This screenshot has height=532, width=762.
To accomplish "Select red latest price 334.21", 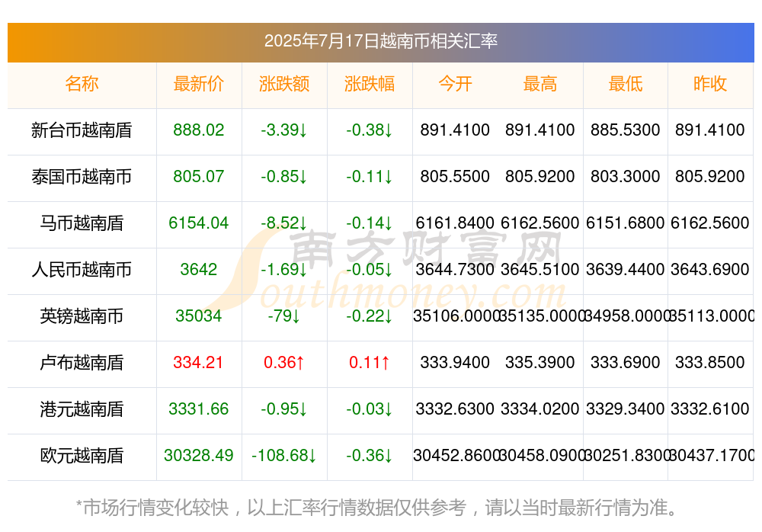I will [198, 362].
